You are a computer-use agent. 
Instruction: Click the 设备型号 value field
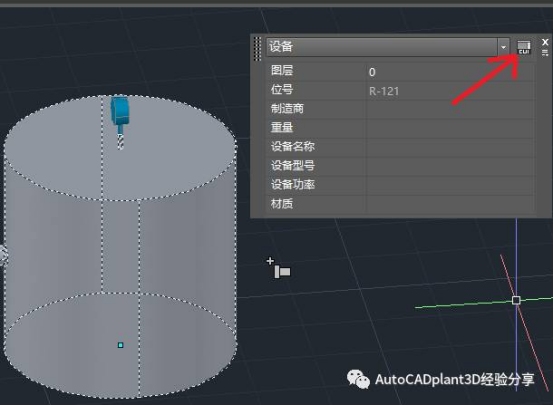click(450, 166)
